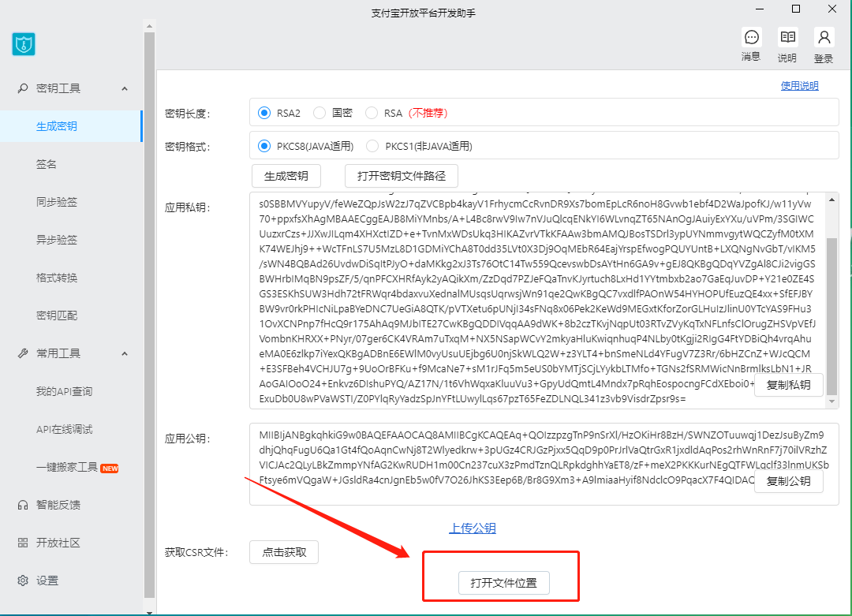The height and width of the screenshot is (616, 852).
Task: Collapse the 密钥工具 section chevron
Action: (125, 88)
